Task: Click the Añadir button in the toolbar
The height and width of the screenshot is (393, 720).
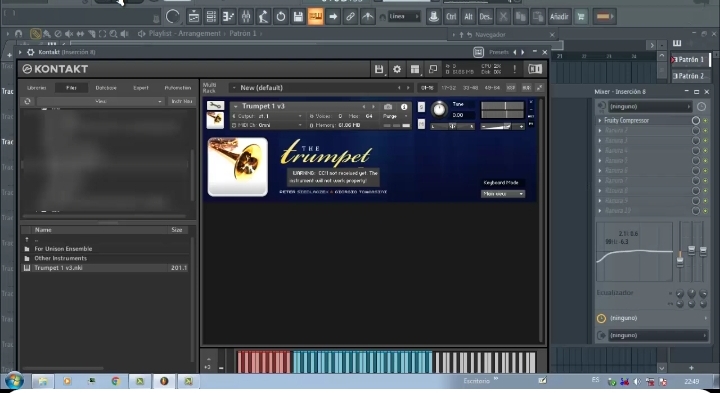Action: click(559, 17)
